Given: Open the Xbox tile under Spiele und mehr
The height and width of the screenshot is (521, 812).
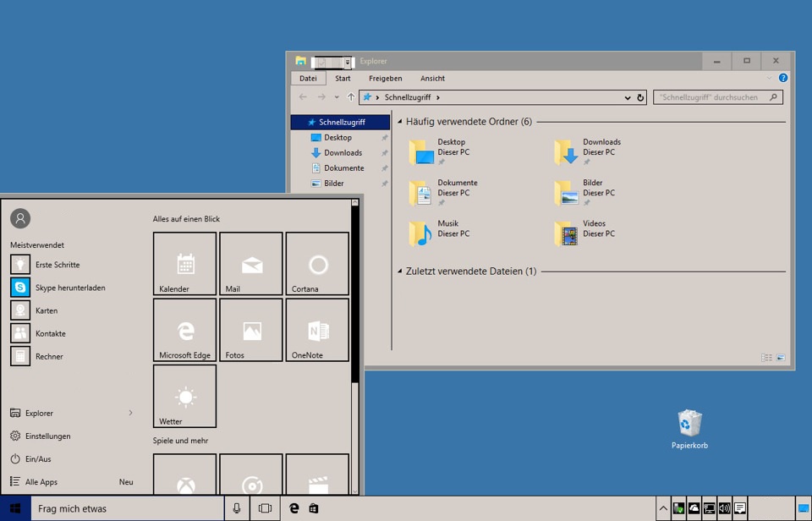Looking at the screenshot, I should (x=185, y=474).
